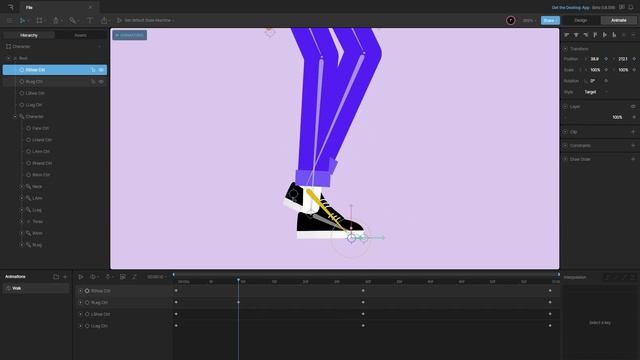Open the timeline loop mode control
640x360 pixels.
point(93,277)
